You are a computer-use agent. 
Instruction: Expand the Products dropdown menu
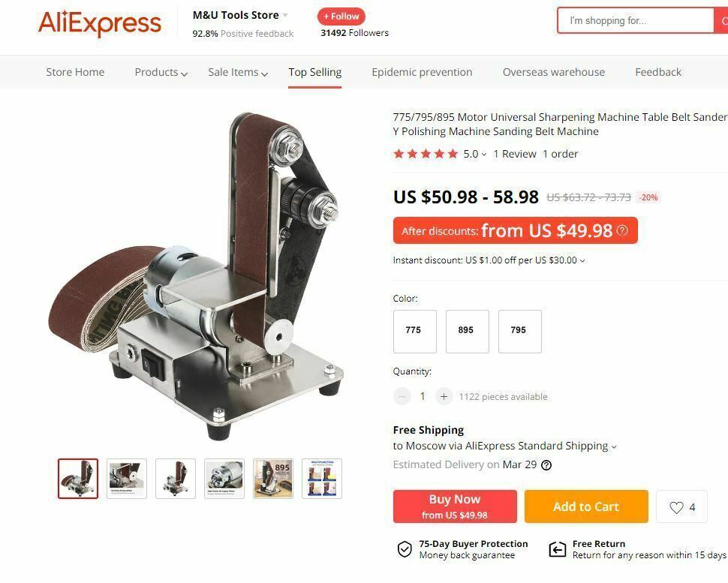click(161, 72)
